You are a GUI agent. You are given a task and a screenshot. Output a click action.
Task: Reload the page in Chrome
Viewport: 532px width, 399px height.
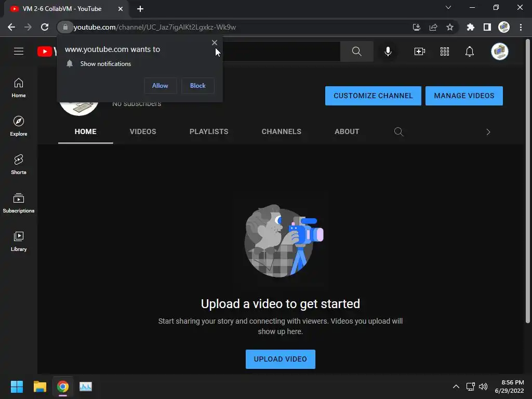pyautogui.click(x=45, y=27)
